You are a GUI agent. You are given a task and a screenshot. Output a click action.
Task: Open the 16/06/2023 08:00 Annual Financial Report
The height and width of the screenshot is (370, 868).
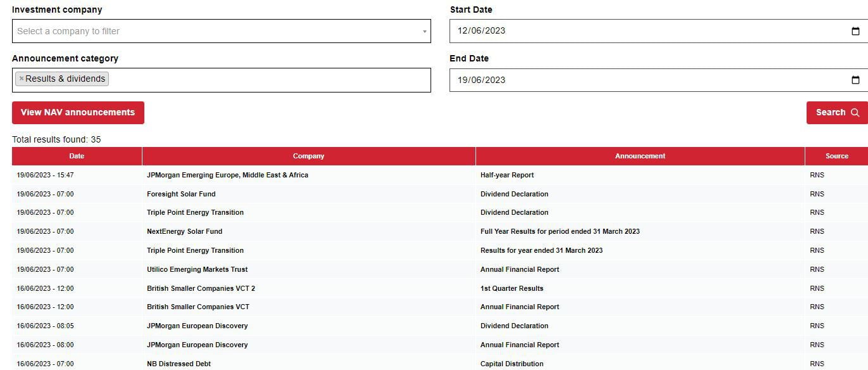pos(520,345)
